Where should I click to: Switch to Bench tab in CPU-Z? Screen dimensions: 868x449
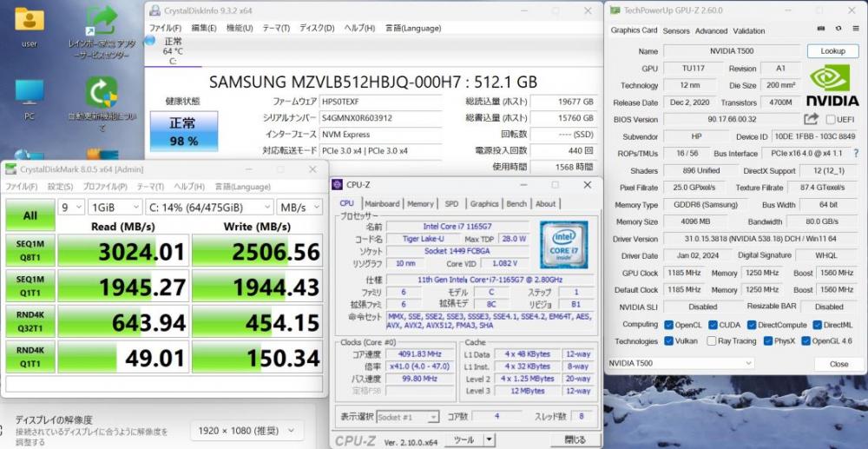516,204
